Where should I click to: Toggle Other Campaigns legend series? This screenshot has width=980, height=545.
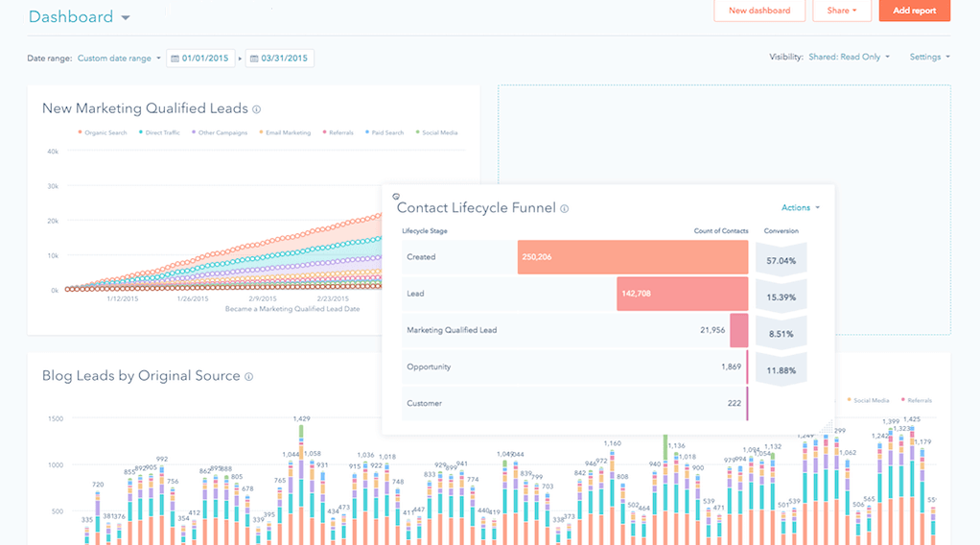tap(220, 132)
